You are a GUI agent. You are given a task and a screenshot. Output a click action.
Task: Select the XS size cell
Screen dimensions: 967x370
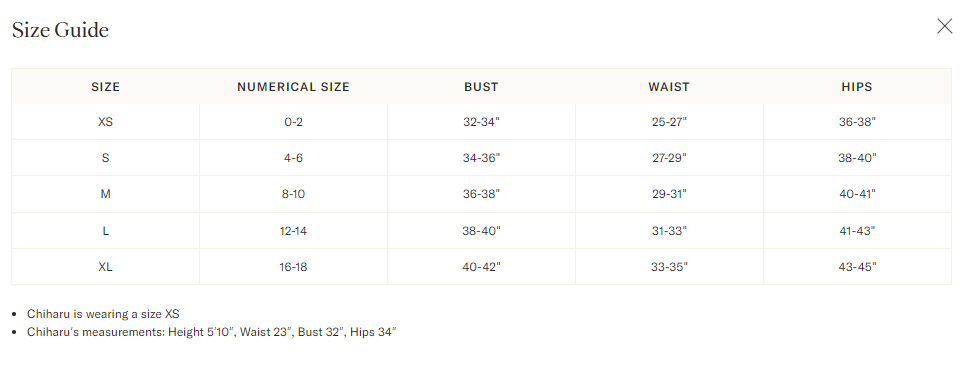pyautogui.click(x=105, y=122)
